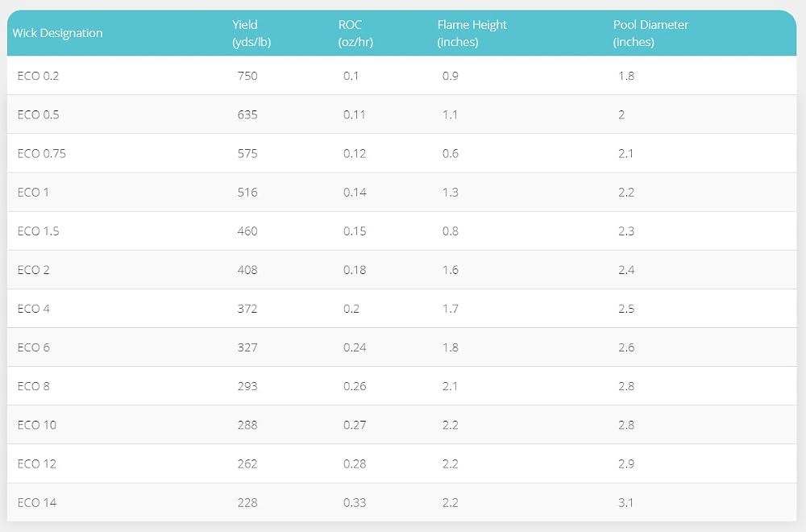Click the 372 yield value for ECO 4
The height and width of the screenshot is (532, 806).
[247, 309]
